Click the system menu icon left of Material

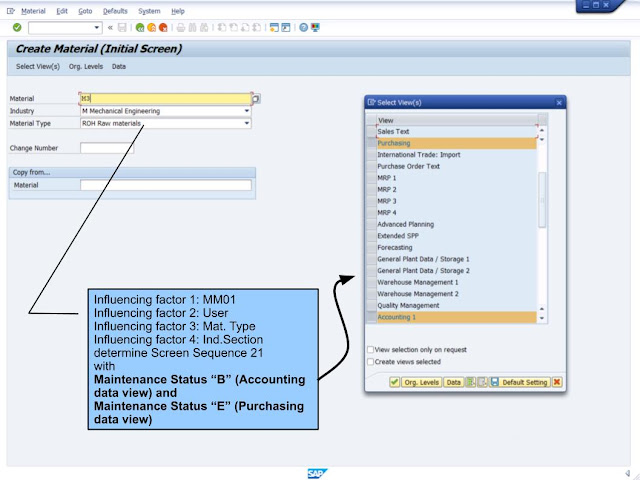(x=11, y=11)
